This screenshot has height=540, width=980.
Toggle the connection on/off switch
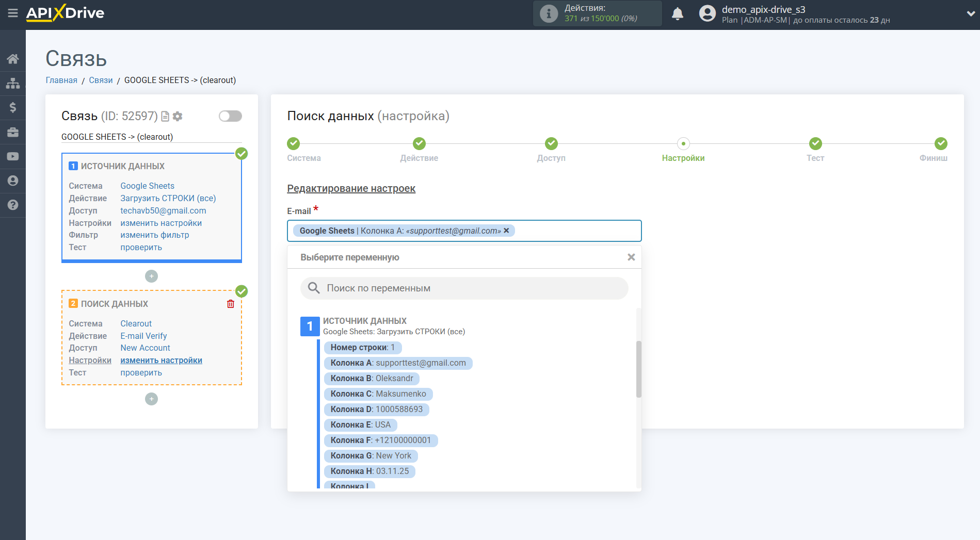tap(230, 116)
